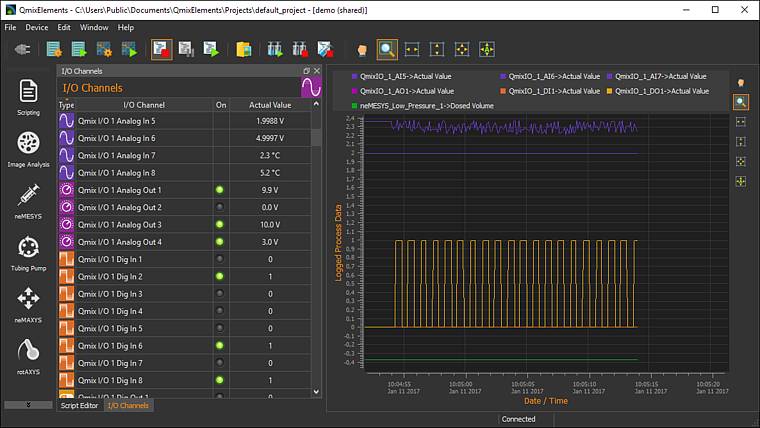Open the neMAXYS positioning module

28,305
